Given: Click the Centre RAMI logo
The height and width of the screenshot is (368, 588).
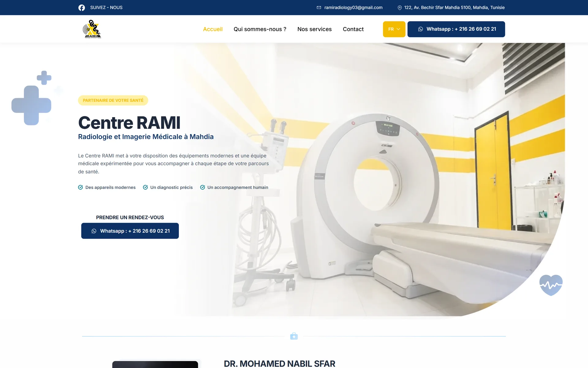Looking at the screenshot, I should [x=92, y=29].
